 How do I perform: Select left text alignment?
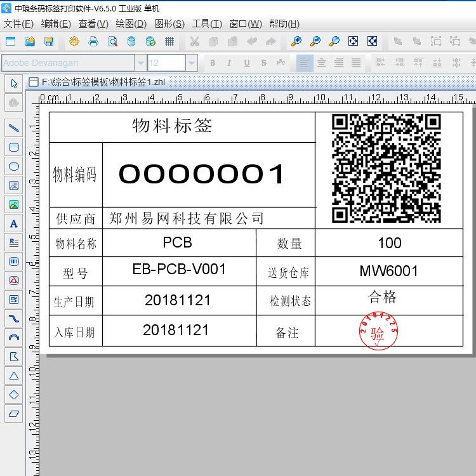(305, 63)
